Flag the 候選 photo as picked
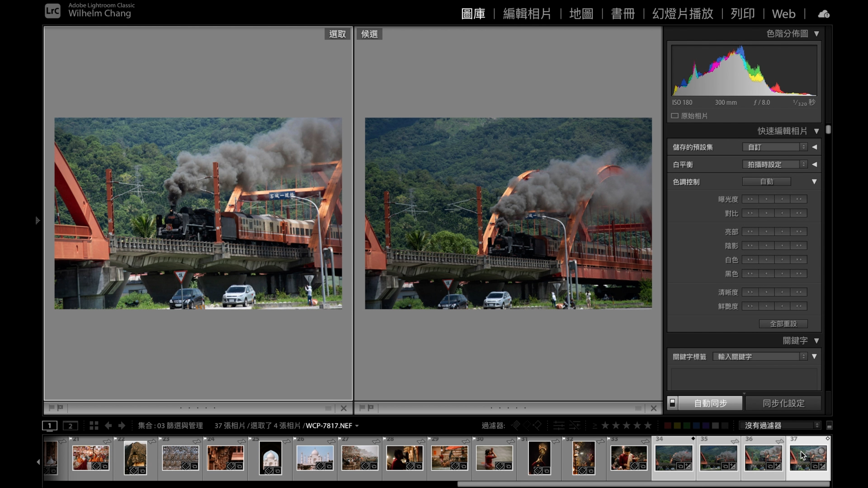The width and height of the screenshot is (868, 488). 362,408
